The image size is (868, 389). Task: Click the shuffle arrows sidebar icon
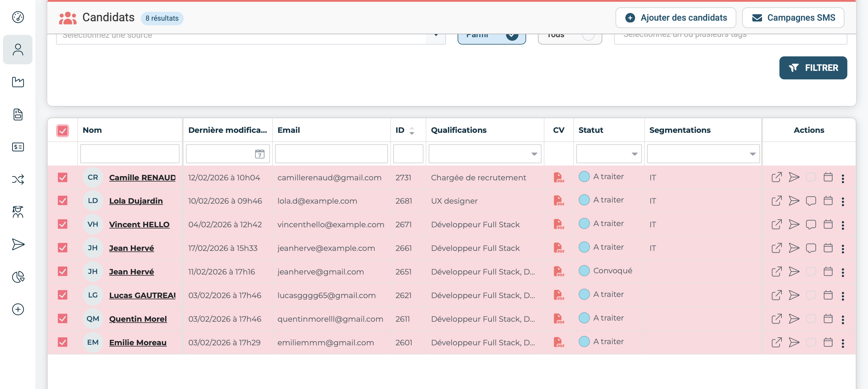pyautogui.click(x=18, y=179)
